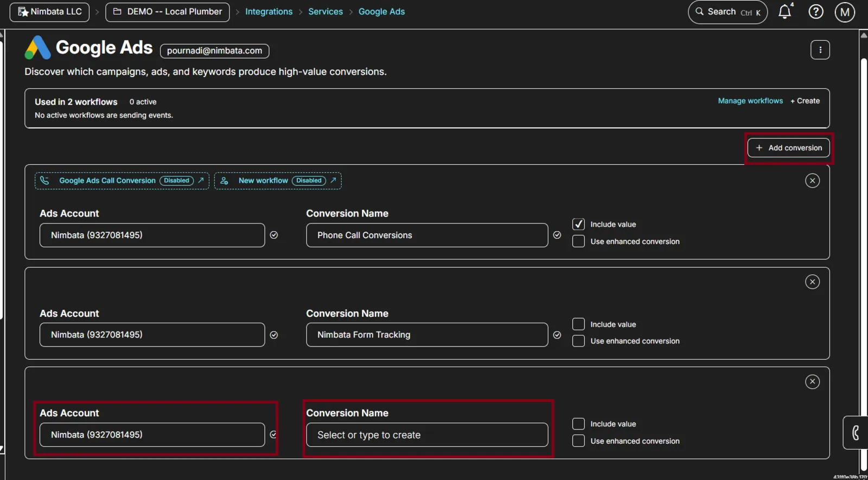Click check icon beside first Ads Account field
The height and width of the screenshot is (480, 868).
coord(274,235)
